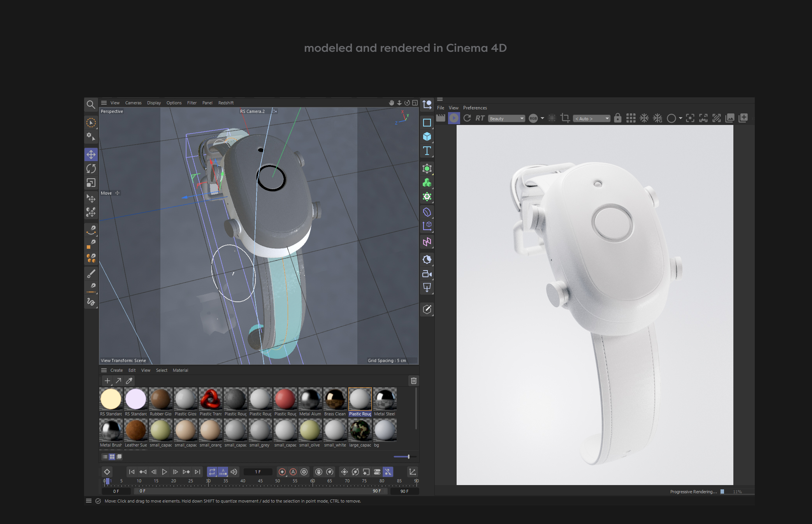Go to the end of animation
This screenshot has height=524, width=812.
[x=198, y=472]
